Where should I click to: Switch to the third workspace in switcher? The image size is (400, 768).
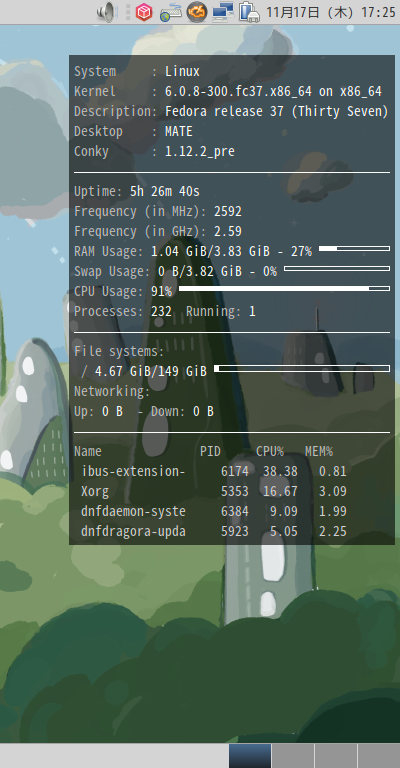tap(335, 756)
